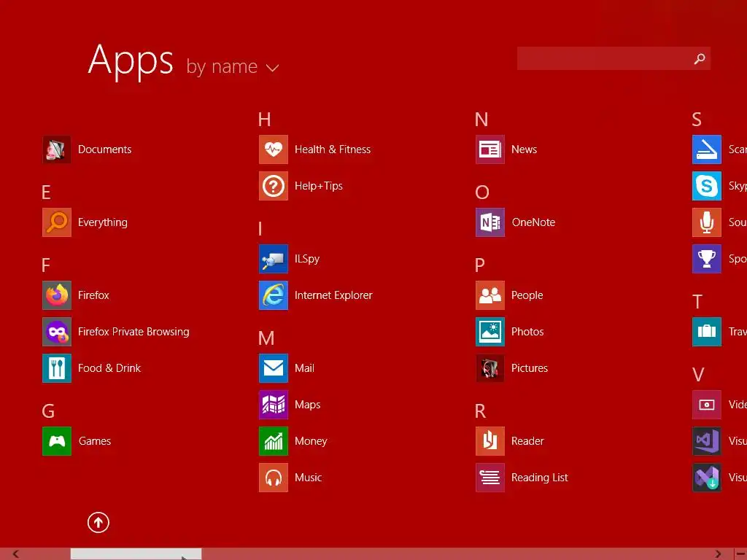The height and width of the screenshot is (560, 747).
Task: Open the Photos app icon
Action: coord(490,332)
